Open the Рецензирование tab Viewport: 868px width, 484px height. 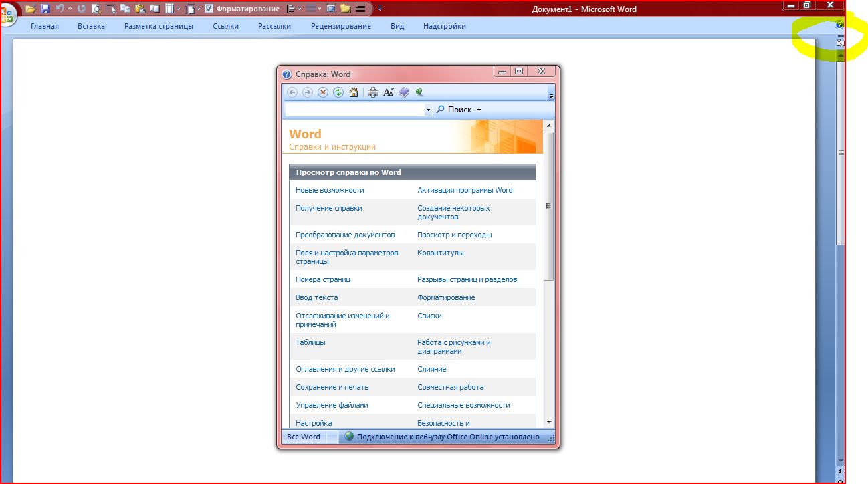[x=341, y=26]
